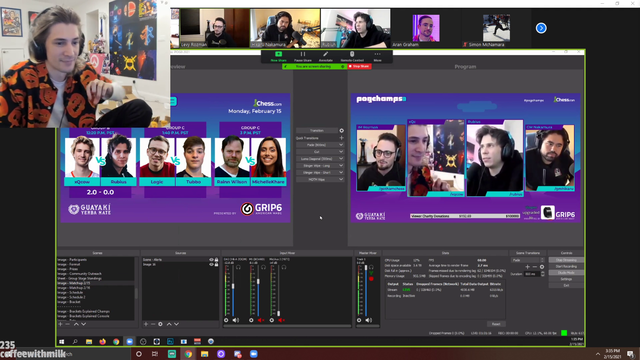
Task: Select the Image - Matchup 2/15 scene
Action: click(96, 283)
